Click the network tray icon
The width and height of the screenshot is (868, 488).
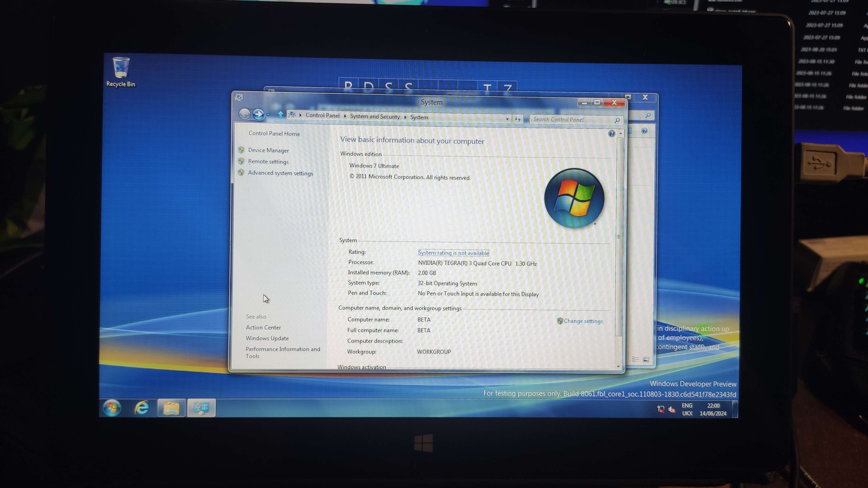pos(660,409)
